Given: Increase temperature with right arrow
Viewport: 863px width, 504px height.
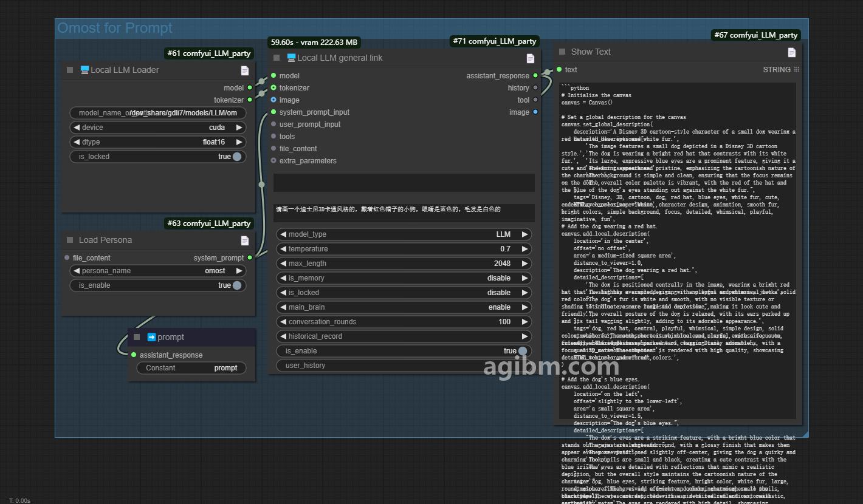Looking at the screenshot, I should pyautogui.click(x=525, y=249).
